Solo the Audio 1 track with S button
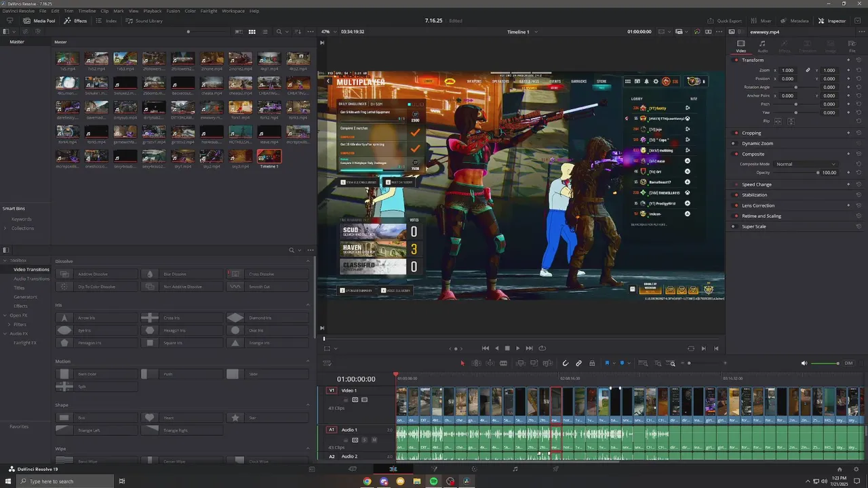Image resolution: width=868 pixels, height=488 pixels. [x=364, y=440]
